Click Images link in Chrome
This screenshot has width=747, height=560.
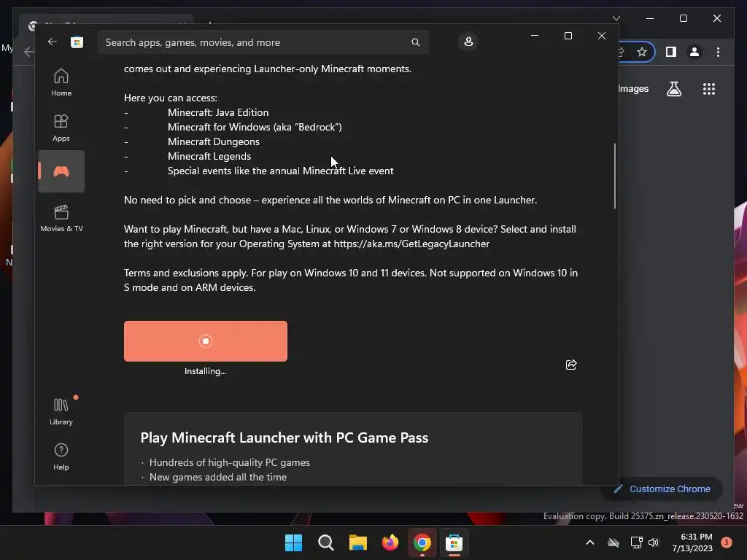point(634,89)
